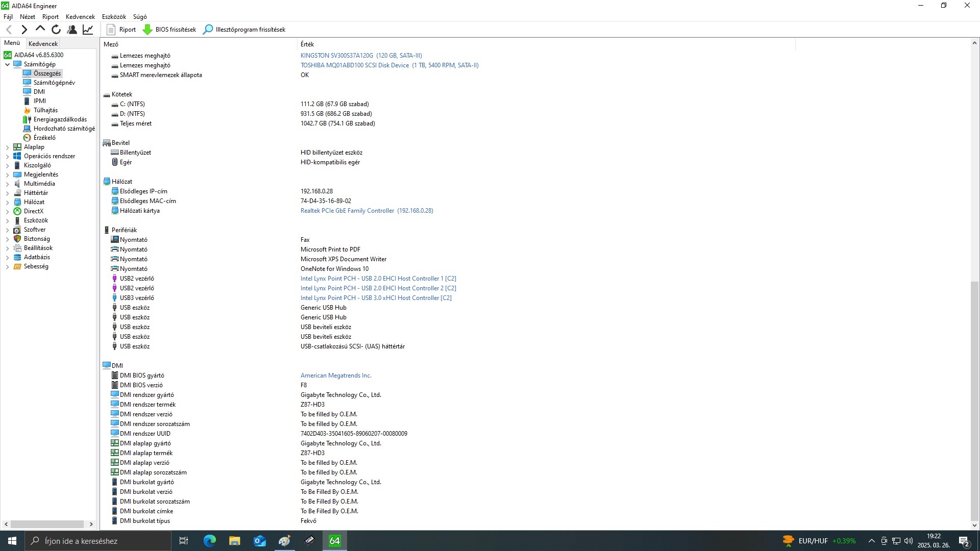This screenshot has width=980, height=551.
Task: Go back with the toolbar left arrow
Action: click(9, 30)
